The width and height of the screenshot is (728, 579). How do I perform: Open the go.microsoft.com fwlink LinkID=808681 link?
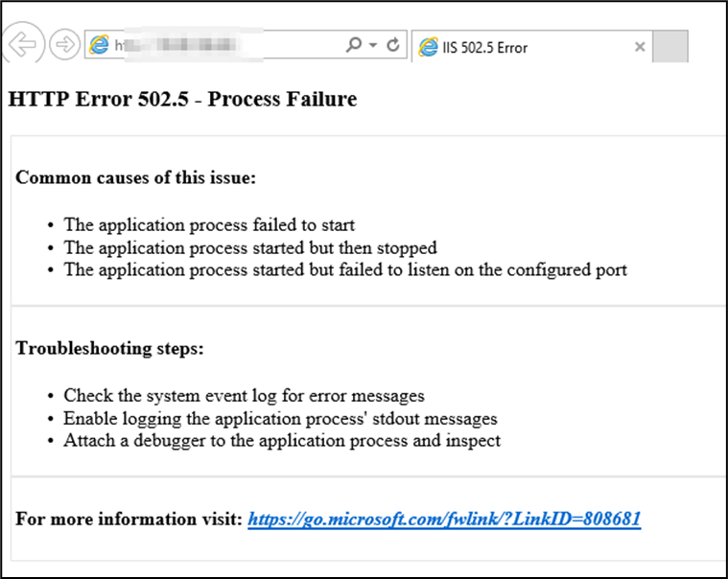tap(444, 519)
